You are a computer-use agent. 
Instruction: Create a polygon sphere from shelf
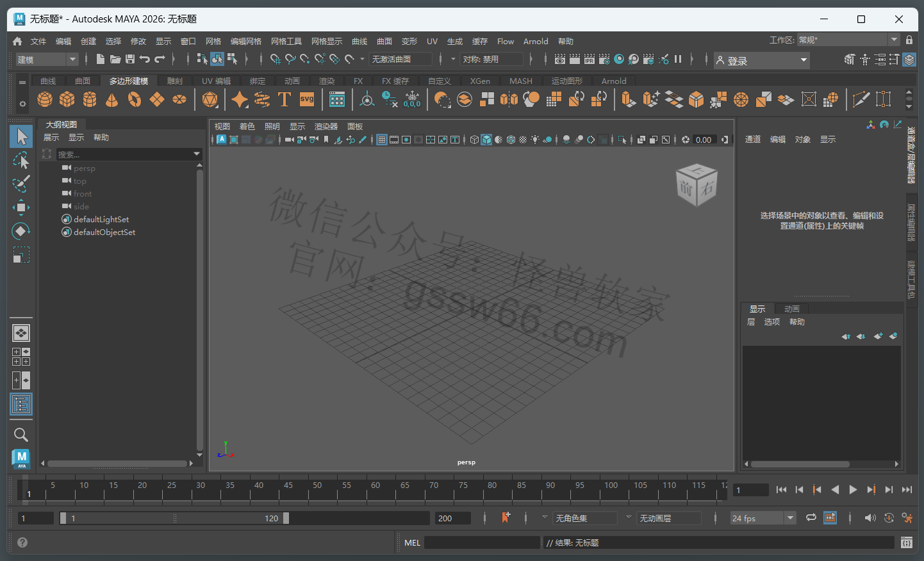coord(45,99)
